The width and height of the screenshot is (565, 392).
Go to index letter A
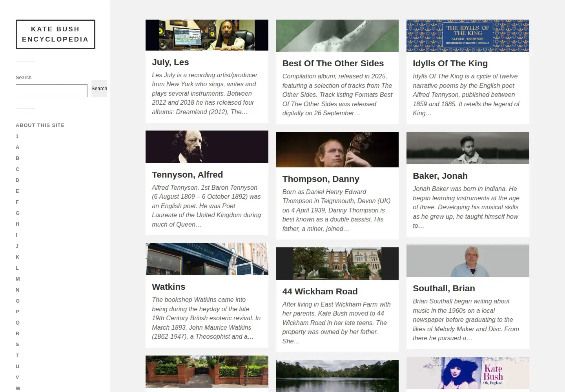17,147
